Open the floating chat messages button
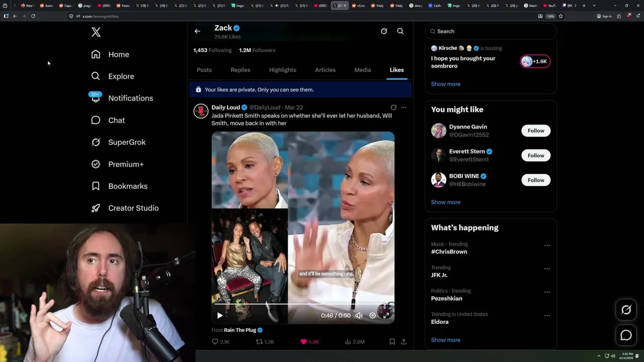 click(x=626, y=335)
